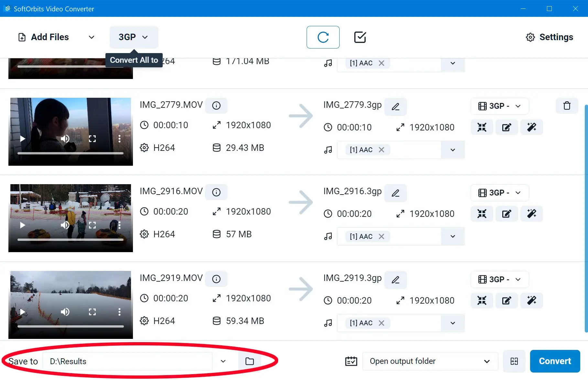The image size is (588, 380).
Task: Click compress icon for IMG_2779
Action: [482, 127]
